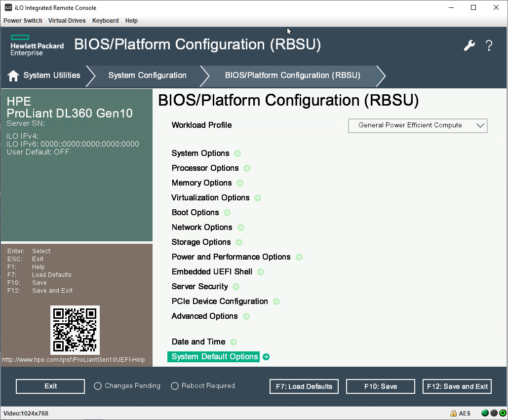This screenshot has width=508, height=420.
Task: Click the F12: Save and Exit button
Action: pyautogui.click(x=457, y=386)
